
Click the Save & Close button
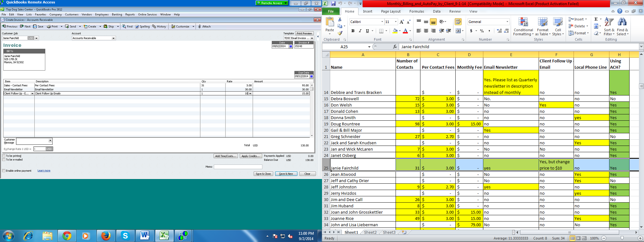tap(263, 174)
